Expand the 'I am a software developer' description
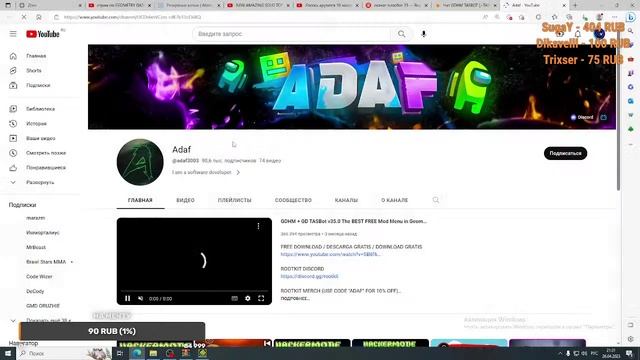Image resolution: width=640 pixels, height=360 pixels. click(206, 173)
